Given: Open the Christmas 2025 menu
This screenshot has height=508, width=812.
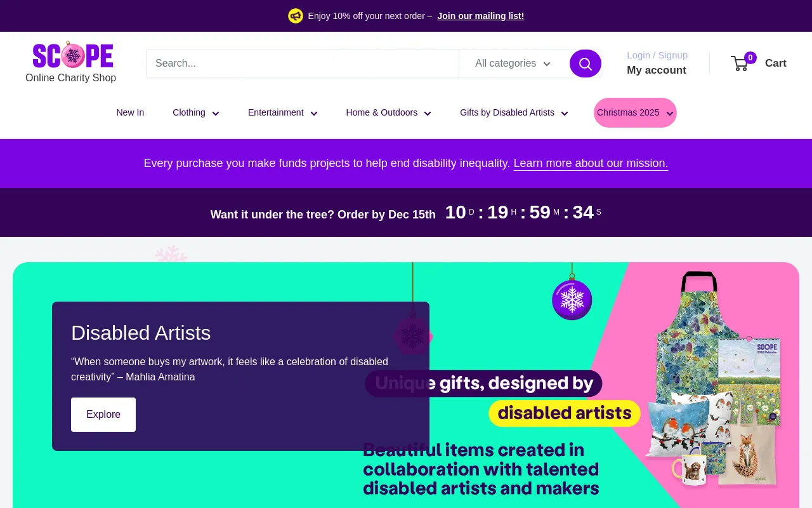Looking at the screenshot, I should point(635,112).
